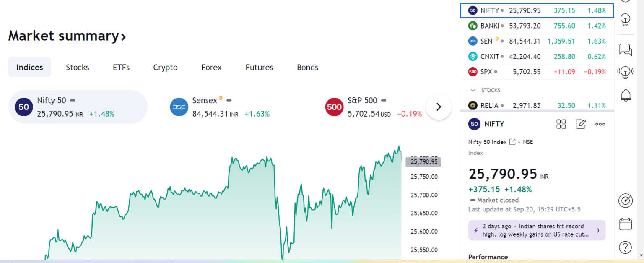Open the NIFTY panel options via ellipsis icon
This screenshot has height=263, width=644.
[x=600, y=124]
